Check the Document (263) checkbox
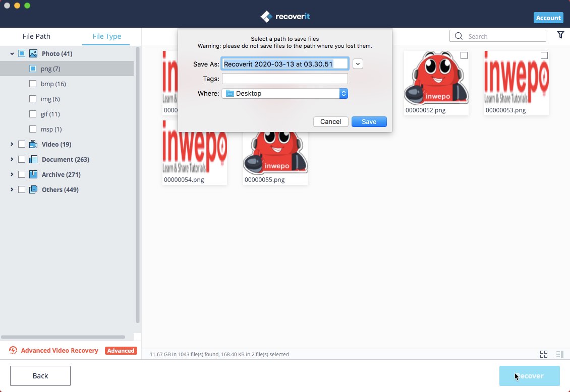Viewport: 570px width, 392px height. tap(22, 159)
